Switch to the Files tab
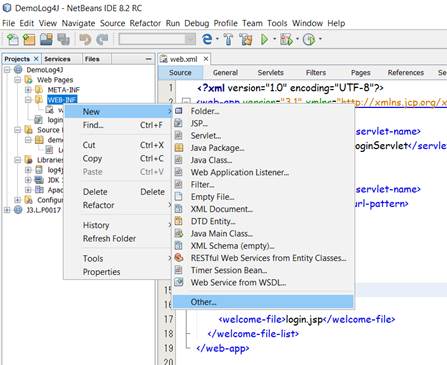The width and height of the screenshot is (447, 365). click(92, 59)
